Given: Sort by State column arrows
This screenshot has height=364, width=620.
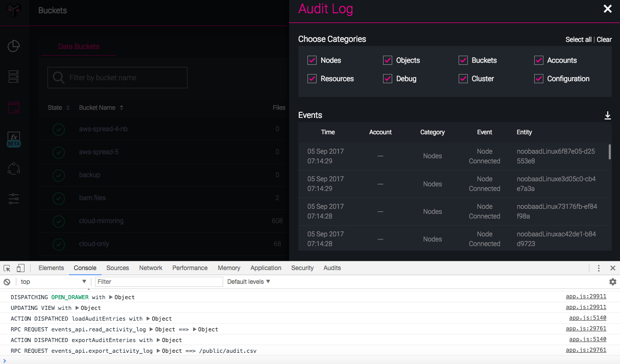Looking at the screenshot, I should pos(67,108).
